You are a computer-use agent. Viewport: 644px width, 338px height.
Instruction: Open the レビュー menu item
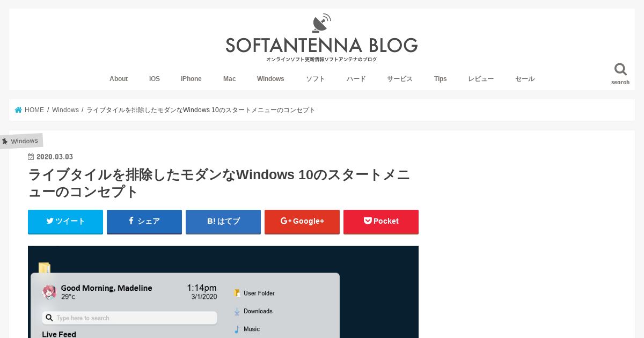pos(481,79)
